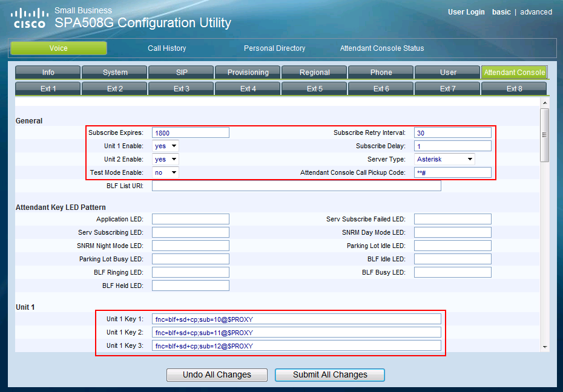Open the User tab

pyautogui.click(x=448, y=72)
